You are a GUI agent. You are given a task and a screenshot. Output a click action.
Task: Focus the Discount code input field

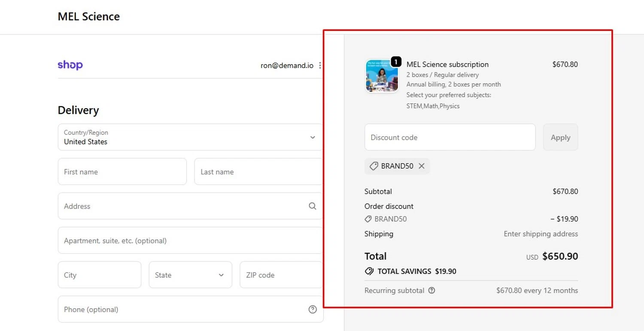point(450,137)
